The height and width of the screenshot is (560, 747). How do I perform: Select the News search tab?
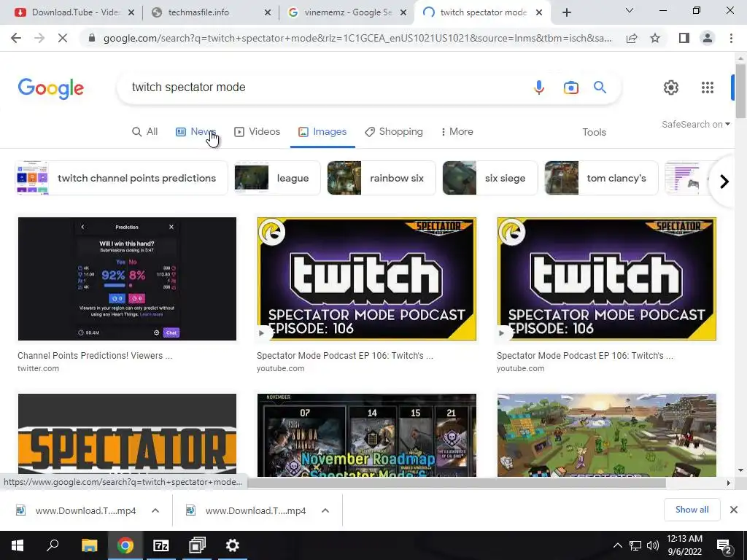point(196,132)
